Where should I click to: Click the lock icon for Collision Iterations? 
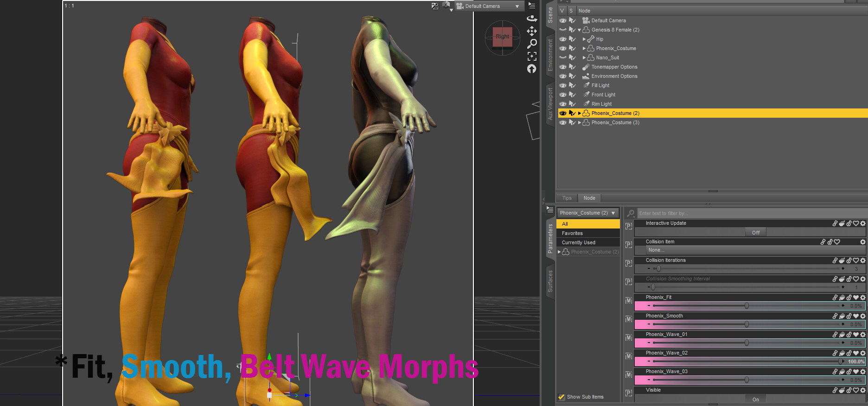[x=849, y=260]
